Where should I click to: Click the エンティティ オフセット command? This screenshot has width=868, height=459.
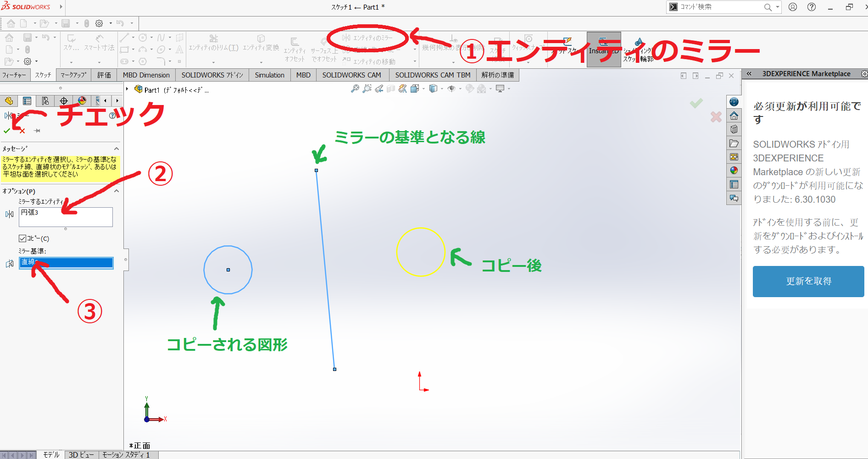(x=295, y=50)
